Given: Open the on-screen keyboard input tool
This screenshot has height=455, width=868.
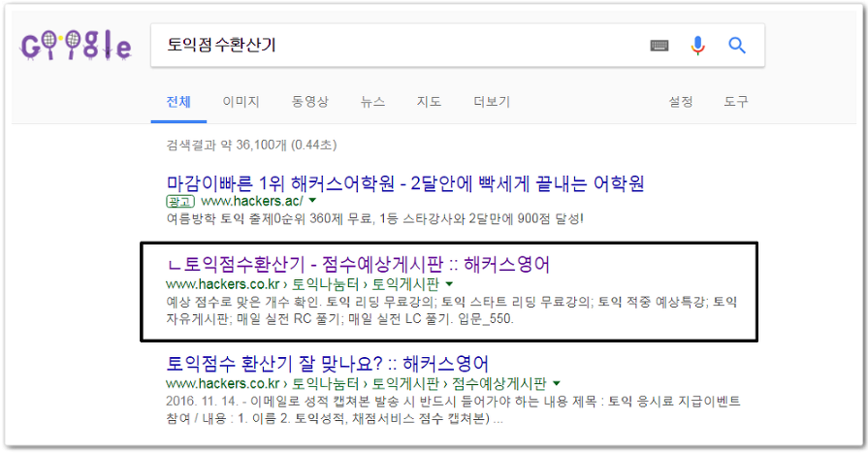Looking at the screenshot, I should pyautogui.click(x=659, y=46).
